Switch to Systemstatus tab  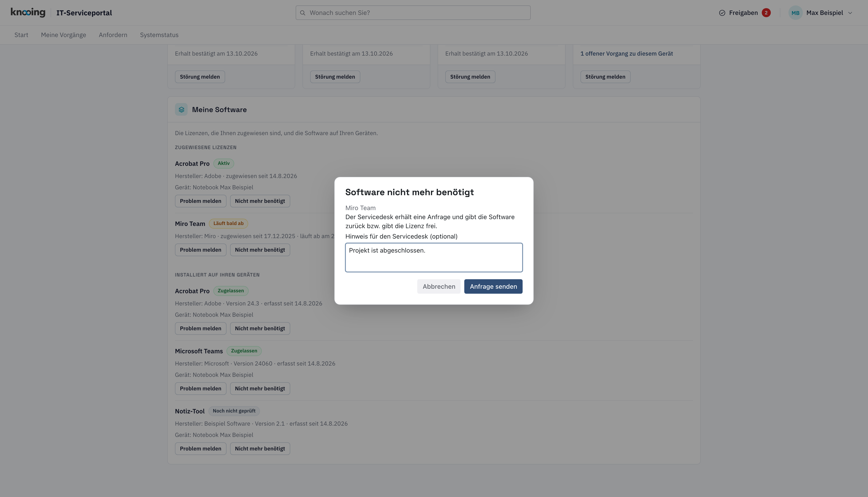[159, 35]
